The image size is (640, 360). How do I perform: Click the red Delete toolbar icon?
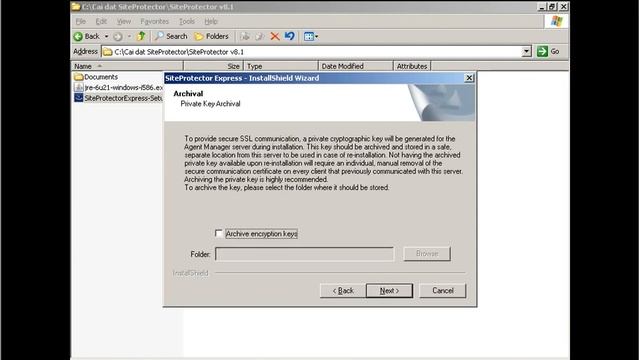click(x=275, y=37)
